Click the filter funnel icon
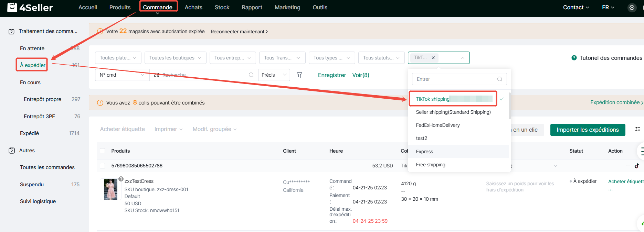644x232 pixels. pos(299,75)
